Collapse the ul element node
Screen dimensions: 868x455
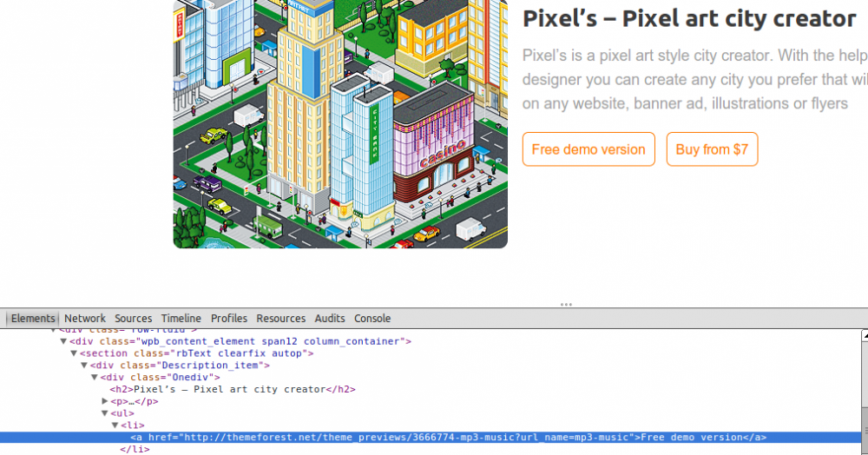coord(105,414)
